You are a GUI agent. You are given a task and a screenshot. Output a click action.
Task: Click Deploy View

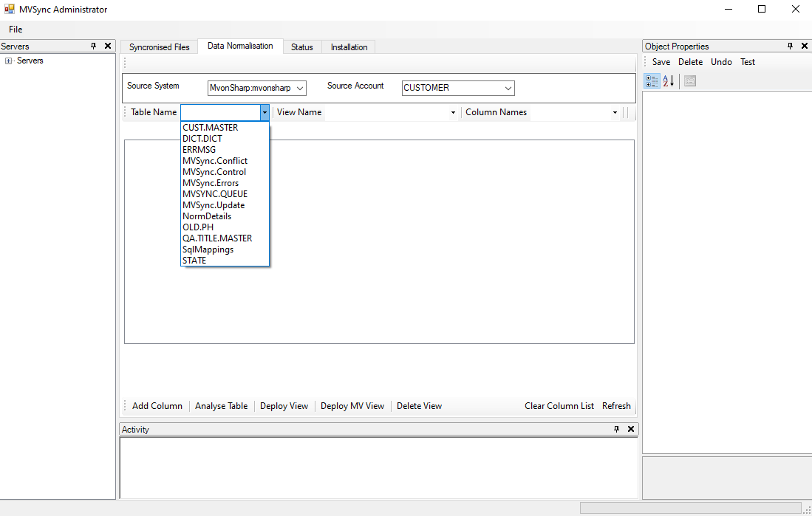tap(284, 406)
